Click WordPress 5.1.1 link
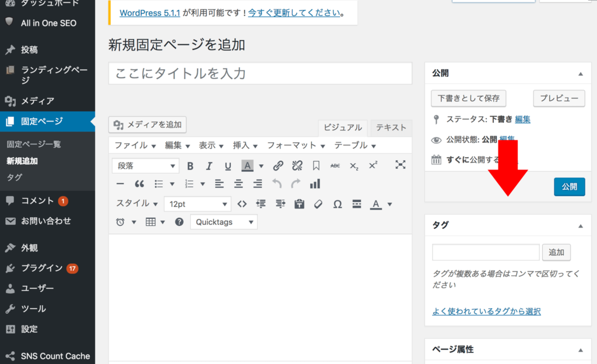 click(150, 13)
